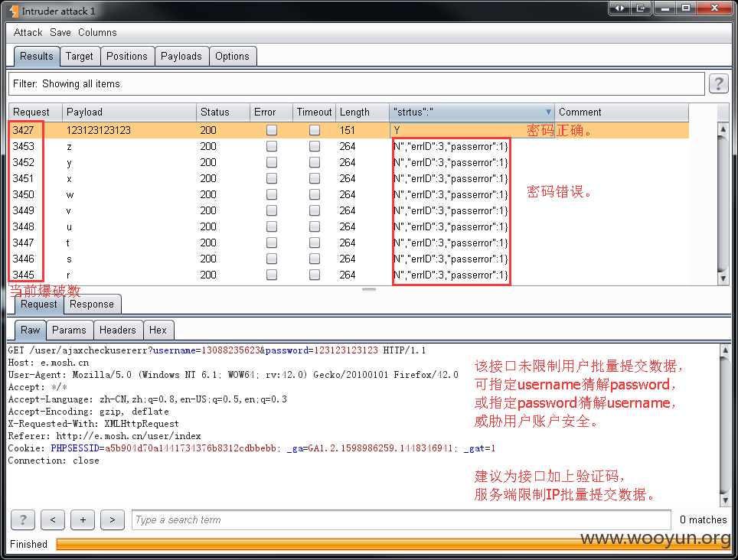Toggle Timeout checkbox in row 3446
The width and height of the screenshot is (738, 560).
pos(315,259)
